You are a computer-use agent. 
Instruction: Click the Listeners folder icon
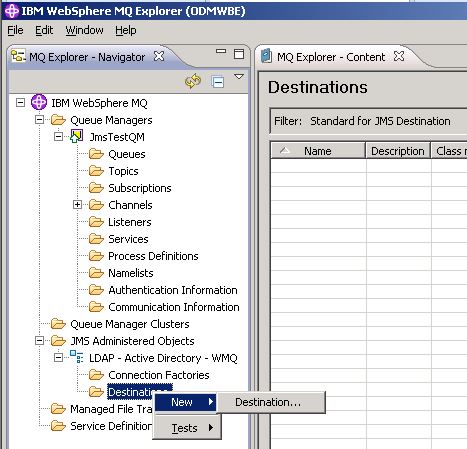96,222
